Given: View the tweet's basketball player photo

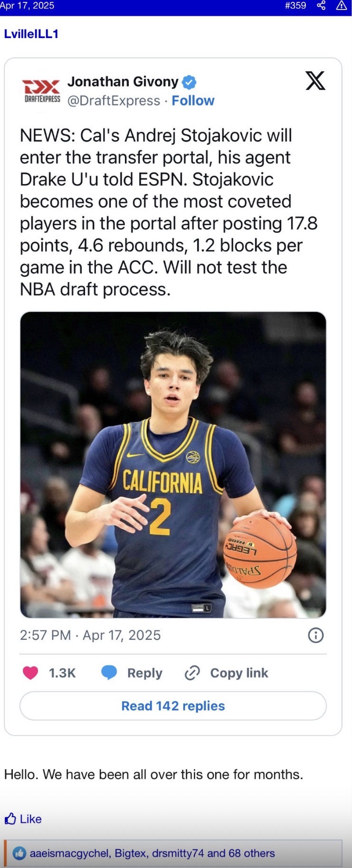Looking at the screenshot, I should [x=173, y=464].
